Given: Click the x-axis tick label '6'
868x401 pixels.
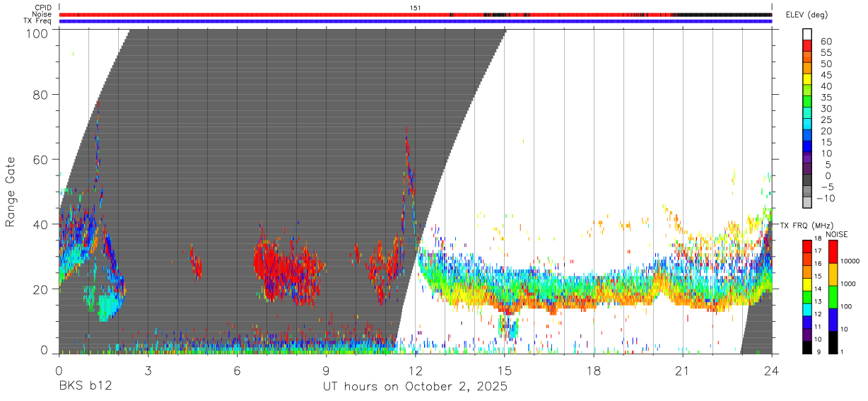Looking at the screenshot, I should pos(237,371).
